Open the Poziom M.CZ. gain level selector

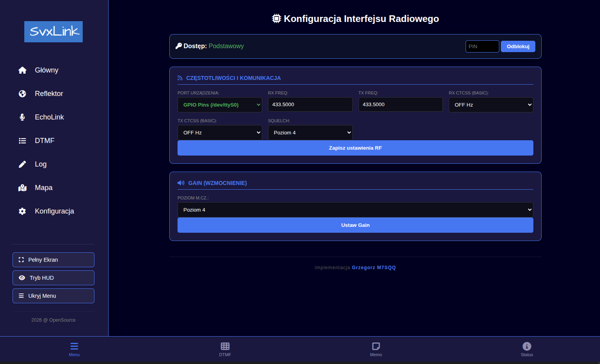(x=355, y=210)
